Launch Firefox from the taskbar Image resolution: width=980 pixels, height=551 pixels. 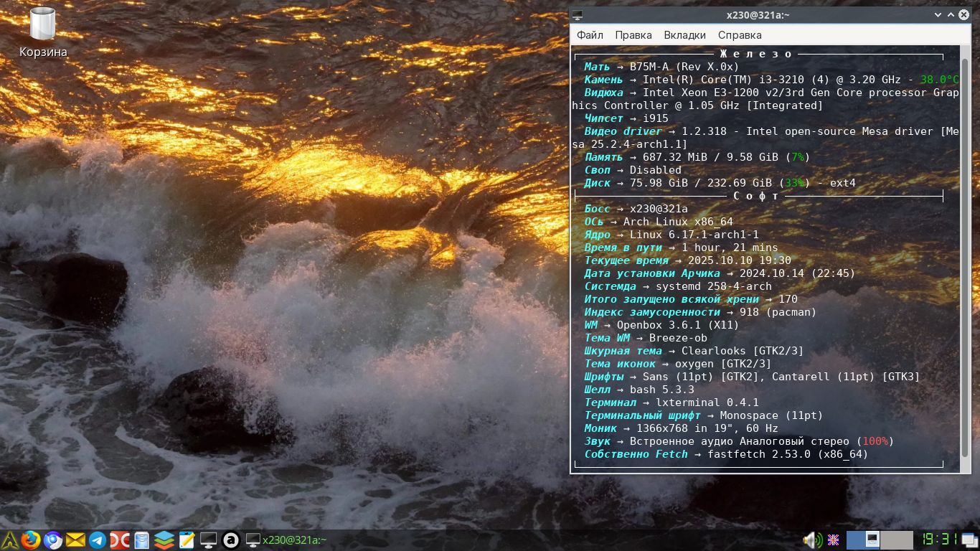tap(30, 540)
